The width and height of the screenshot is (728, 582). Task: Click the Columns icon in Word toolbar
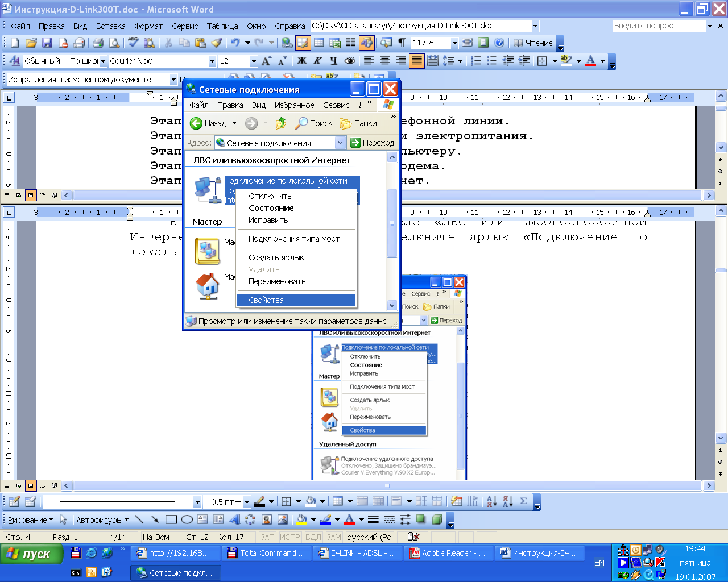(350, 43)
